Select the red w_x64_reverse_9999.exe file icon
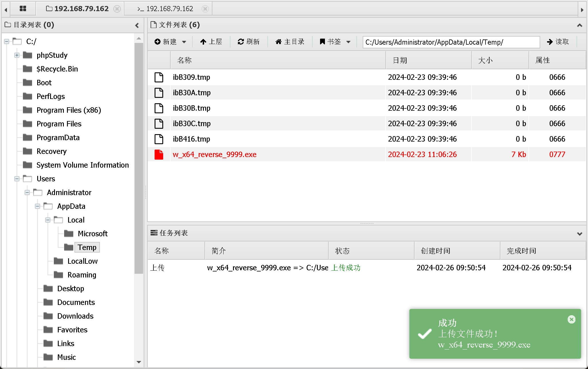 (159, 154)
